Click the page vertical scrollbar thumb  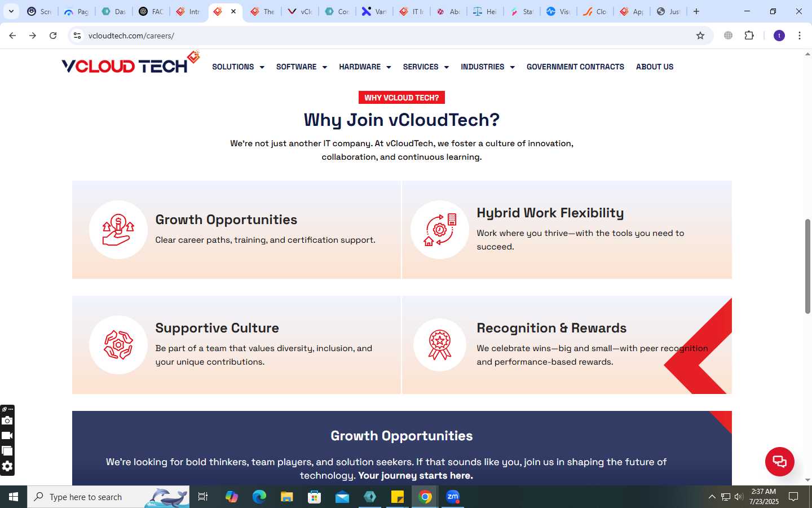(807, 266)
